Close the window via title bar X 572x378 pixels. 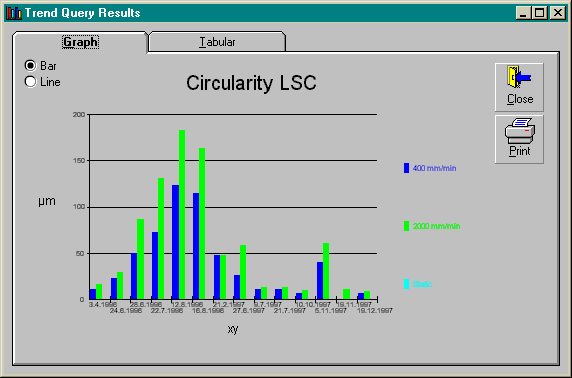pos(557,13)
